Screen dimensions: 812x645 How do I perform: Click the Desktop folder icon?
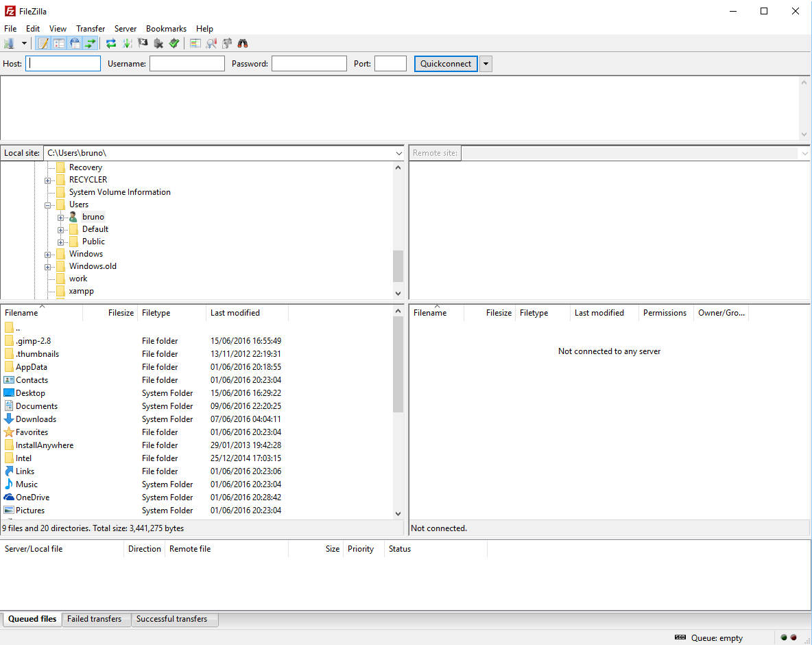(x=9, y=392)
